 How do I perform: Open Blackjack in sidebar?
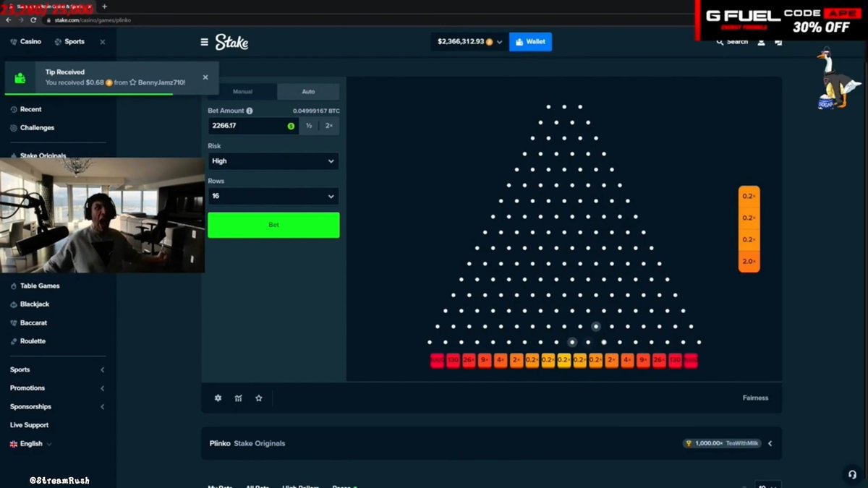click(x=30, y=304)
